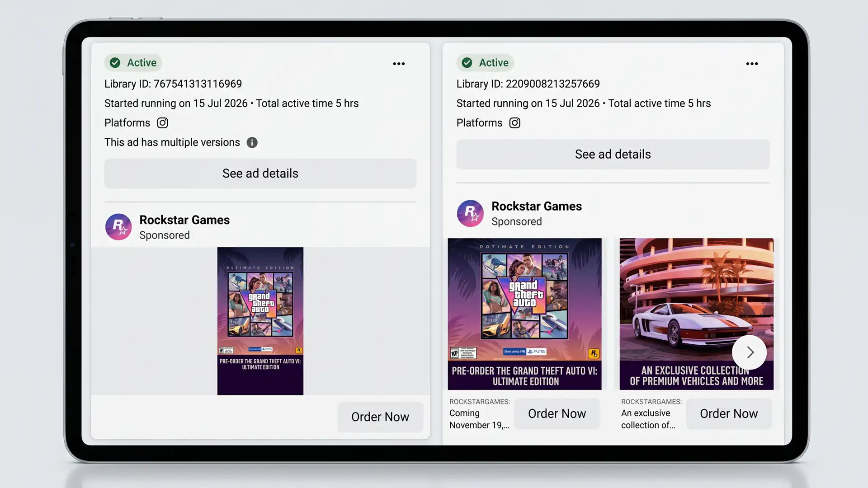See ad details for Library ID 767541313116969

point(260,174)
